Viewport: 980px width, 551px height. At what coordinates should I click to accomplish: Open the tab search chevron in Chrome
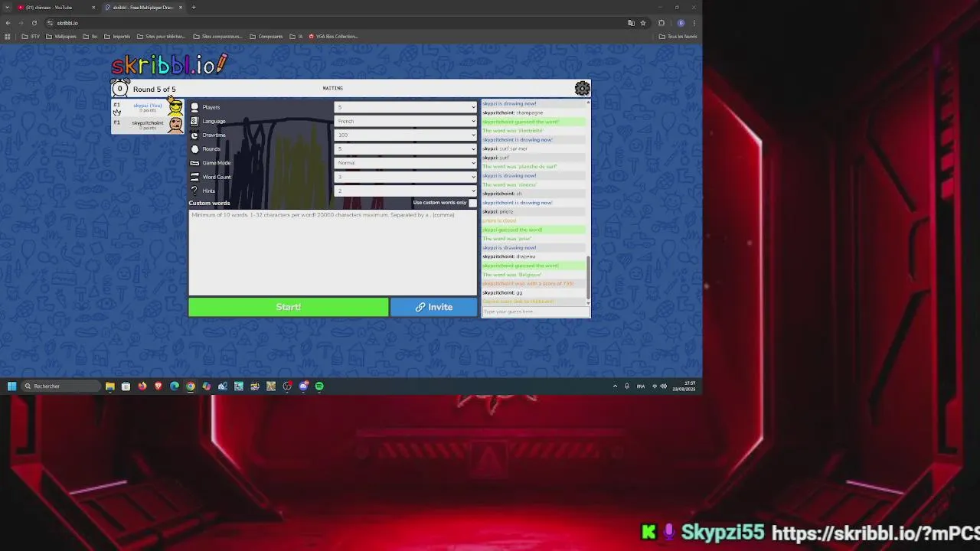click(x=8, y=8)
